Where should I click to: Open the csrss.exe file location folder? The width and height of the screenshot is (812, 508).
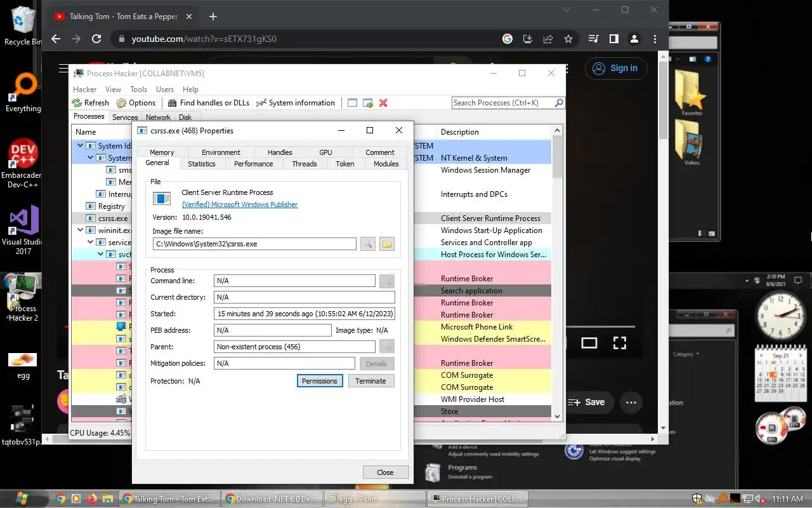coord(387,244)
